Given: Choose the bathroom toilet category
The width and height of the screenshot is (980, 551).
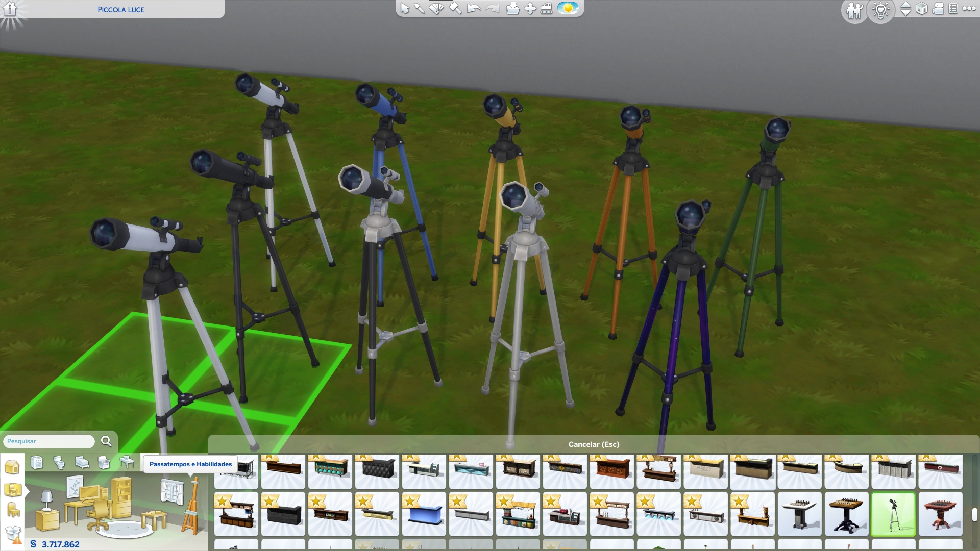Looking at the screenshot, I should click(59, 462).
